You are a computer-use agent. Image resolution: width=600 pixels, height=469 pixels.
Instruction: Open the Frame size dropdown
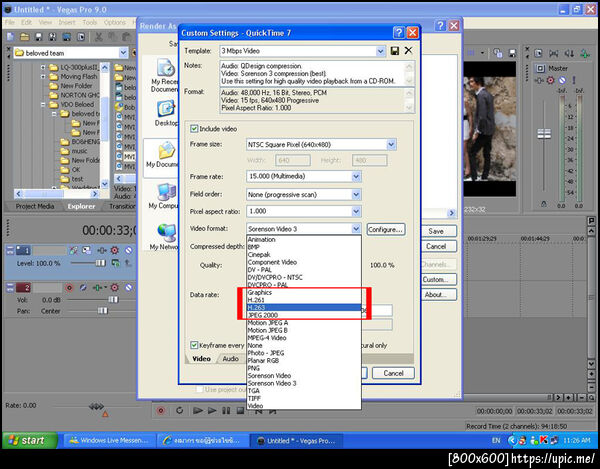391,145
